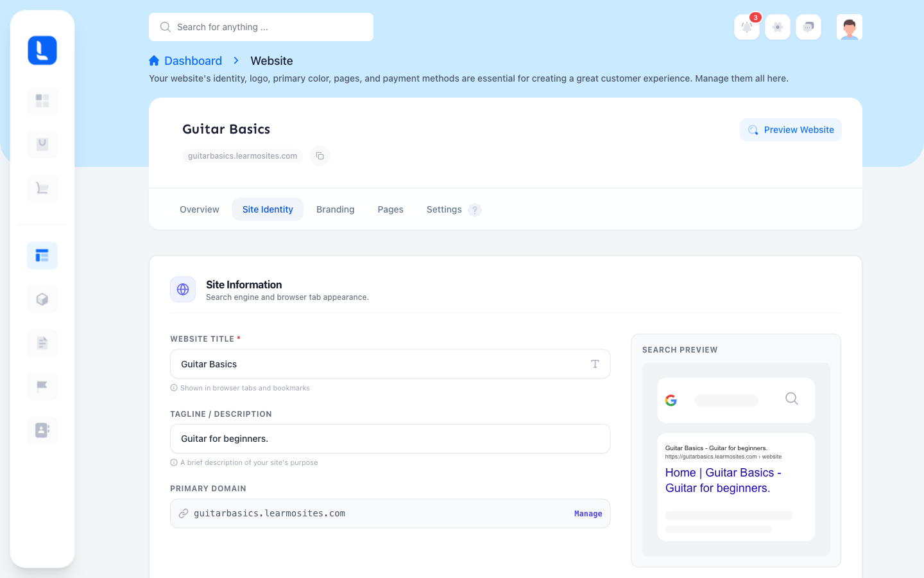Image resolution: width=924 pixels, height=578 pixels.
Task: Click the T text icon in Website Title field
Action: 595,364
